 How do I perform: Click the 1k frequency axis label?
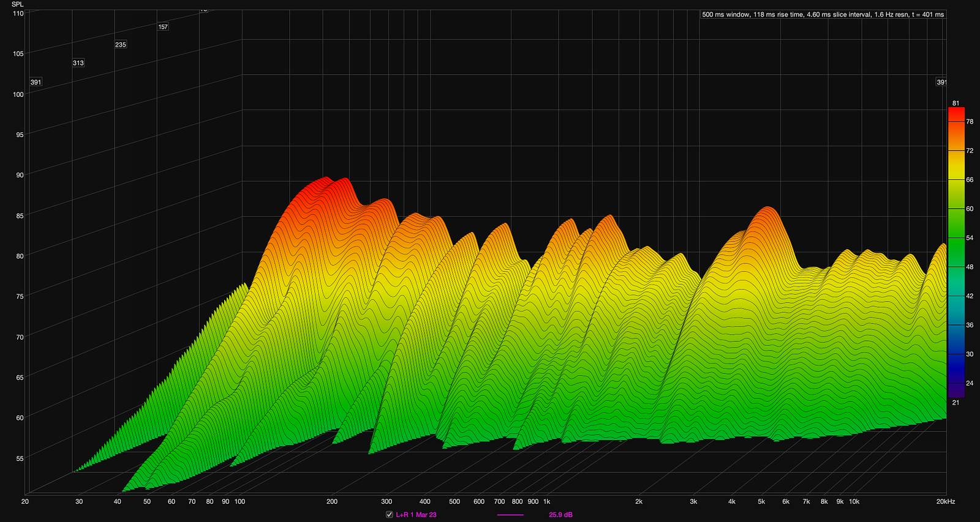(546, 501)
